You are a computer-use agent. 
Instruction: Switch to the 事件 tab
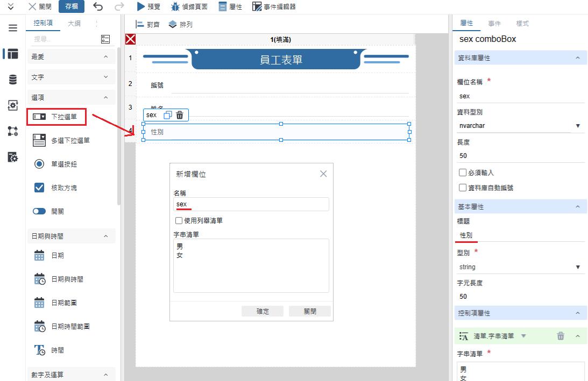[494, 24]
